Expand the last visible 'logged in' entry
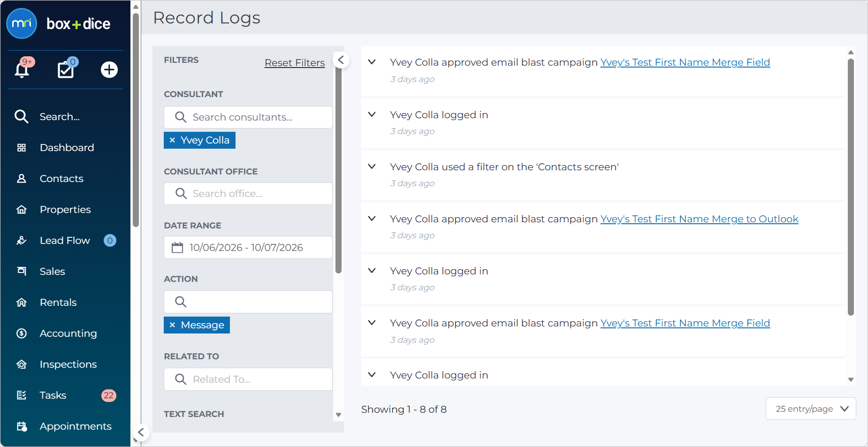Viewport: 868px width, 447px height. coord(372,375)
